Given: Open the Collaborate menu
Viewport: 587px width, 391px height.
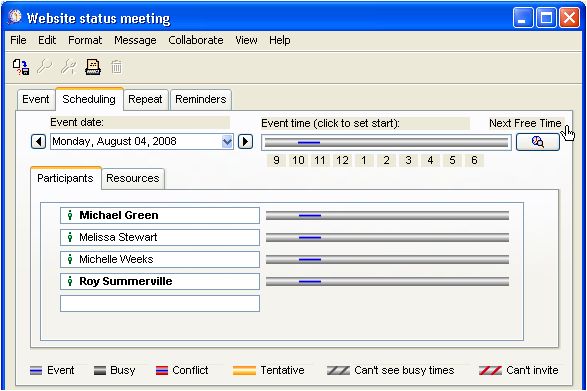Looking at the screenshot, I should click(196, 40).
